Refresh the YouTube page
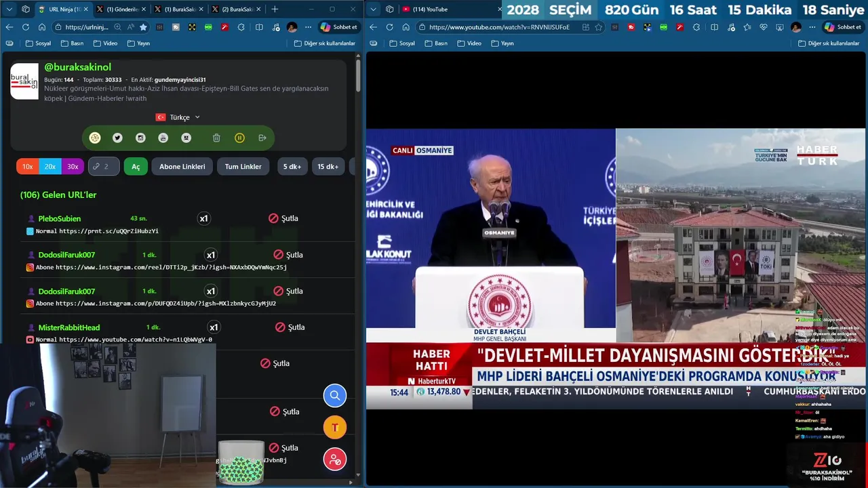The height and width of the screenshot is (488, 868). pos(389,27)
